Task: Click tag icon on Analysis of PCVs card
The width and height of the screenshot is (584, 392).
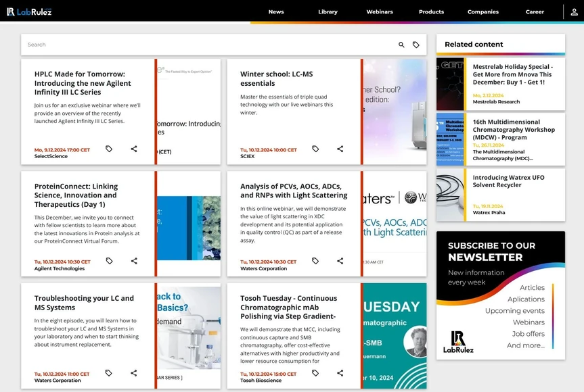Action: pos(315,261)
